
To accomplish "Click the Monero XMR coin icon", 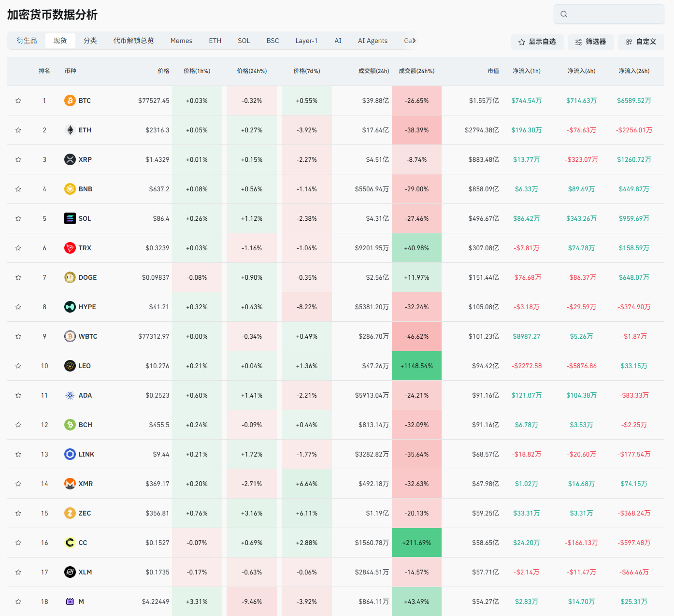I will tap(70, 484).
